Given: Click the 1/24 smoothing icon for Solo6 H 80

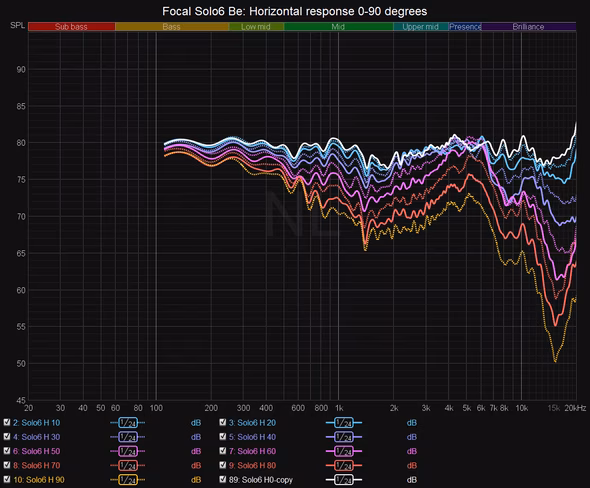Looking at the screenshot, I should pos(344,466).
